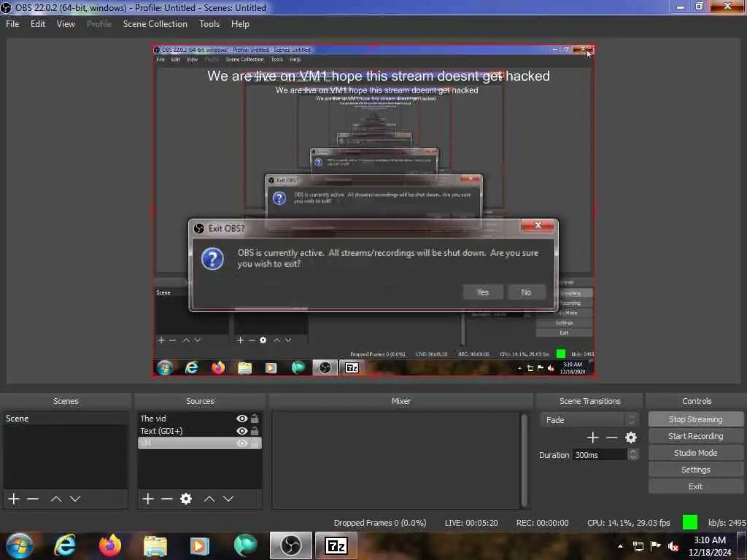Move the scene down with the Scenes down arrow

(75, 499)
